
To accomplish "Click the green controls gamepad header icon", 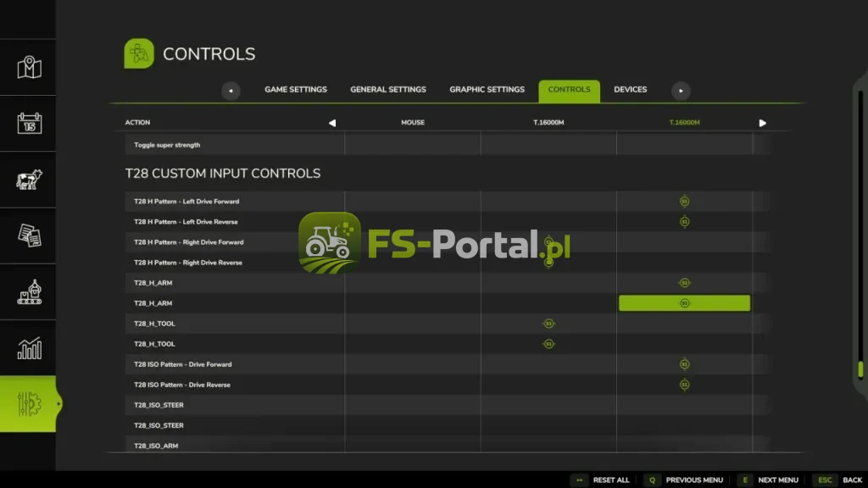I will coord(139,53).
